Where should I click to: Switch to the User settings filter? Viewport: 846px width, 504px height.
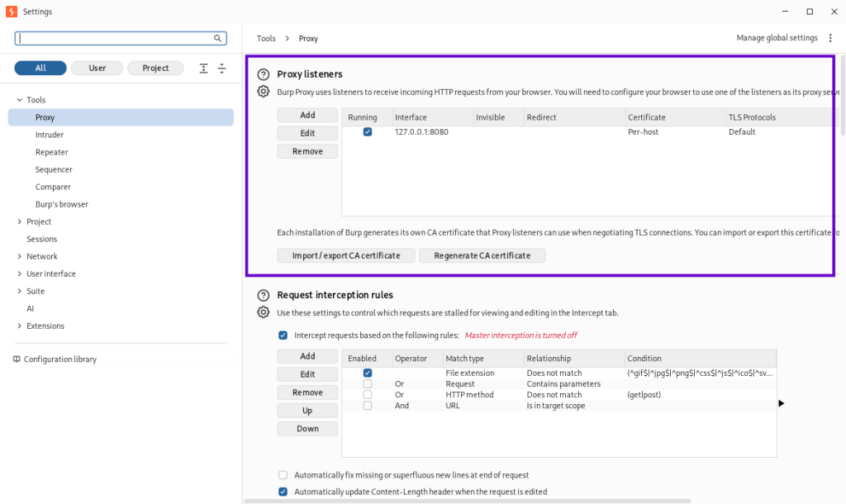click(97, 68)
